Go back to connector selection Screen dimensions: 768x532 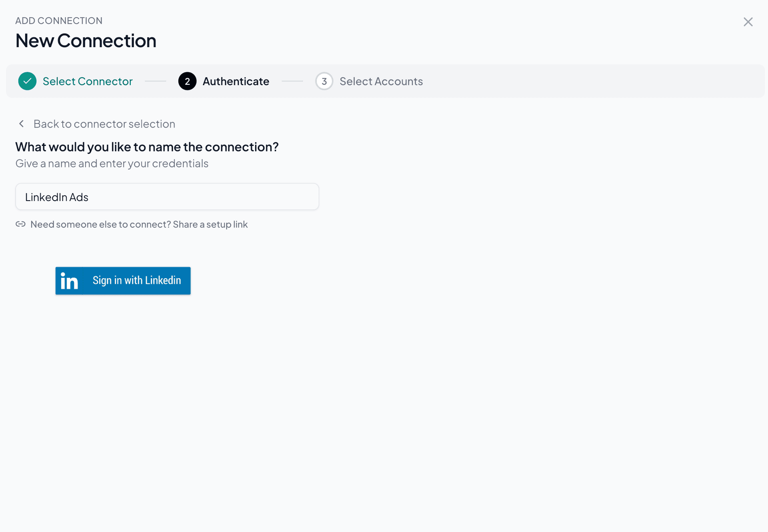click(x=104, y=124)
